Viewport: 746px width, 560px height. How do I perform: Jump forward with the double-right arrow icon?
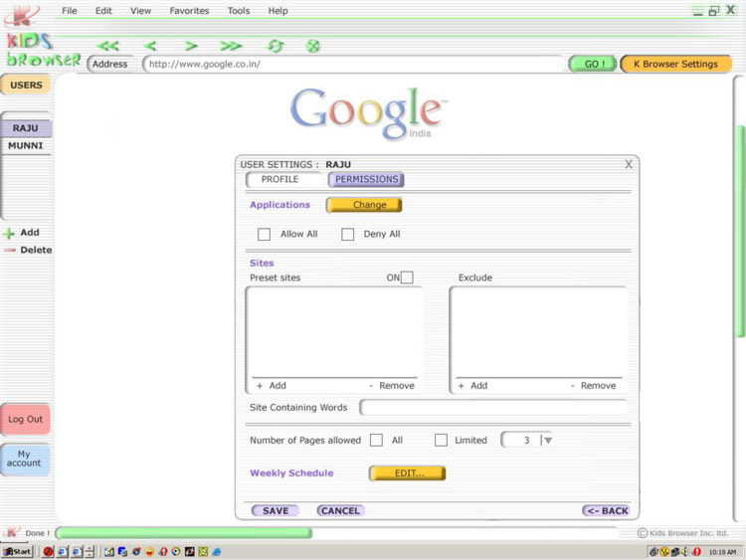tap(231, 46)
